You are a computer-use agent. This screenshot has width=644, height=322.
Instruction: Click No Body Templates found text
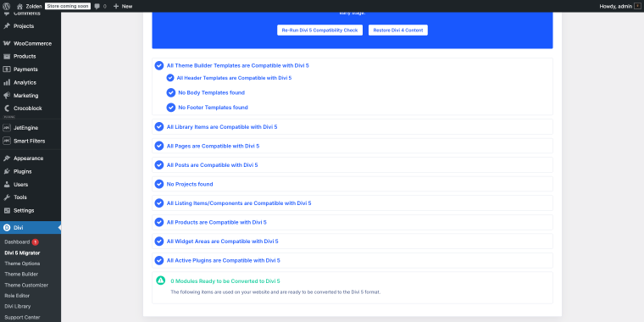click(x=211, y=93)
